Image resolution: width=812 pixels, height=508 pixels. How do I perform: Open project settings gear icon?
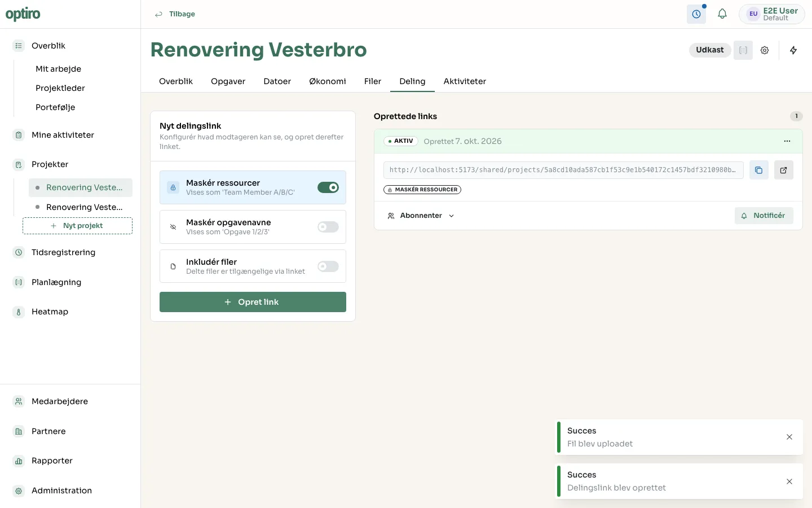[x=765, y=50]
